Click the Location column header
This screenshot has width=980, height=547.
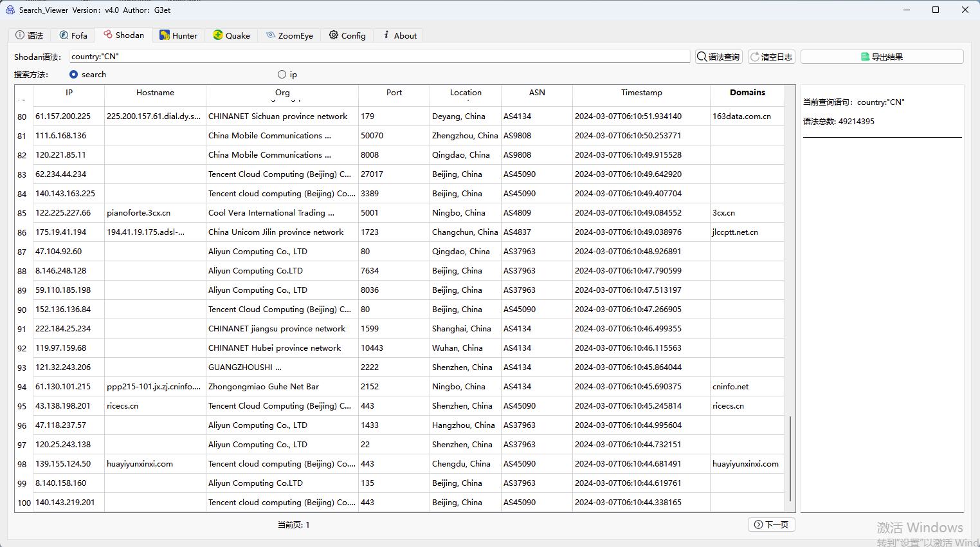point(466,93)
